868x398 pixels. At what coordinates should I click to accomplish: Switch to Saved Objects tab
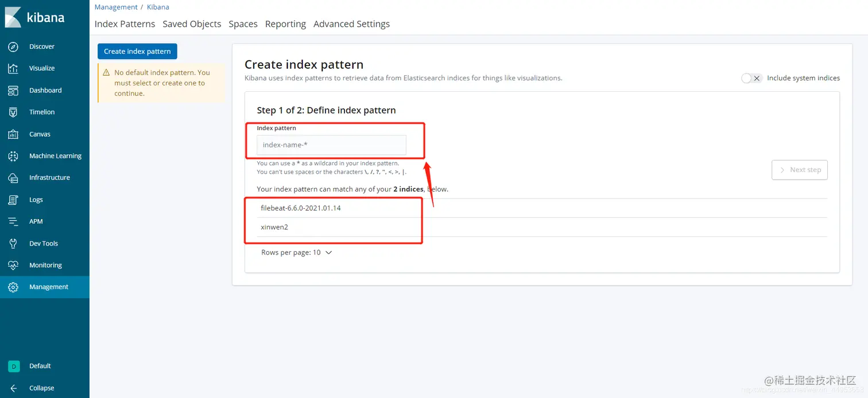(x=192, y=24)
